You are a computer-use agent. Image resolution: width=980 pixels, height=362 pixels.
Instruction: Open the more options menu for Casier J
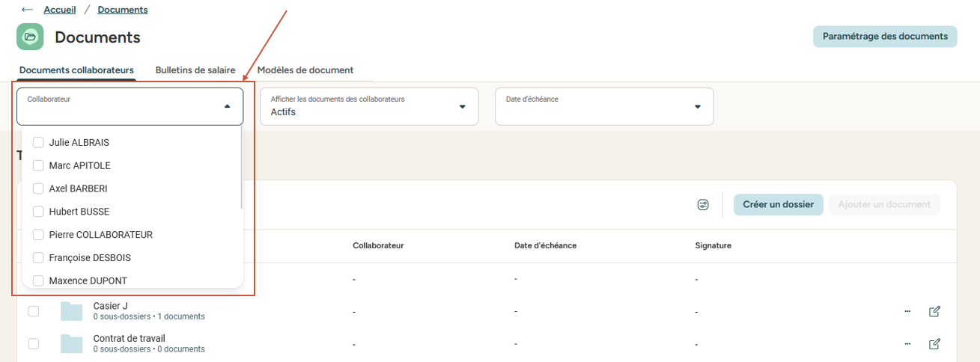click(907, 311)
